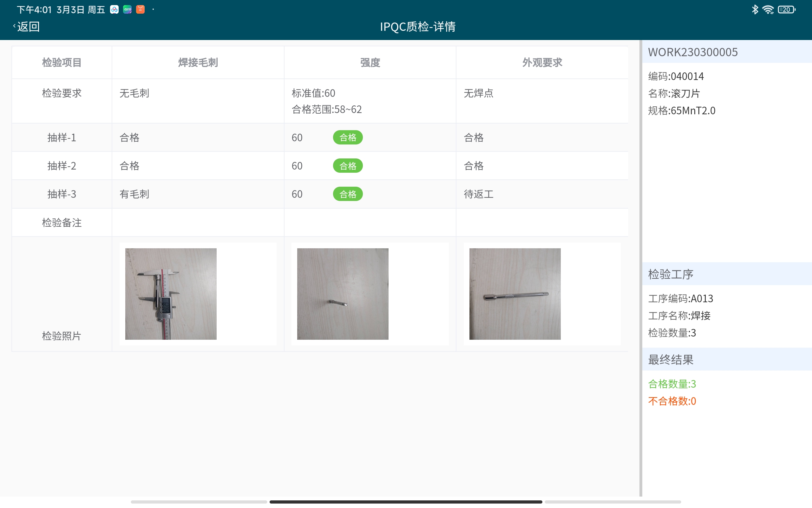Viewport: 812px width, 508px height.
Task: Open the blue cloud app notification icon
Action: coord(114,10)
